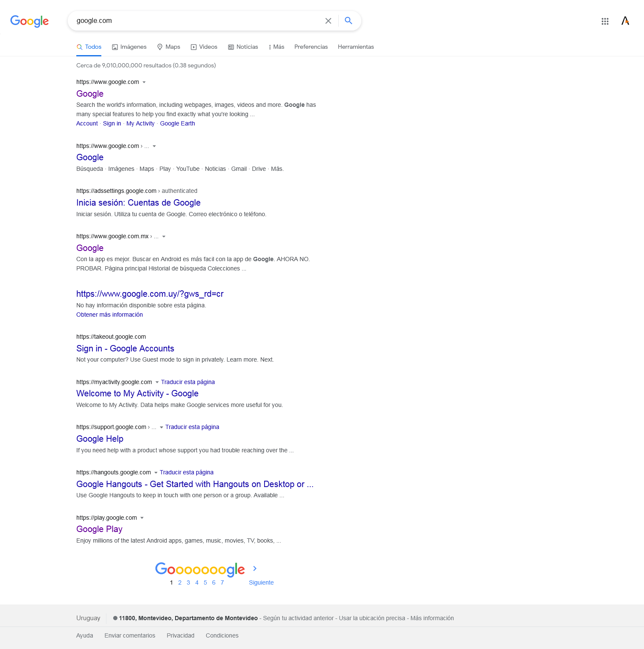This screenshot has width=644, height=649.
Task: Expand dropdown arrow next to play.google.com URL
Action: tap(142, 518)
